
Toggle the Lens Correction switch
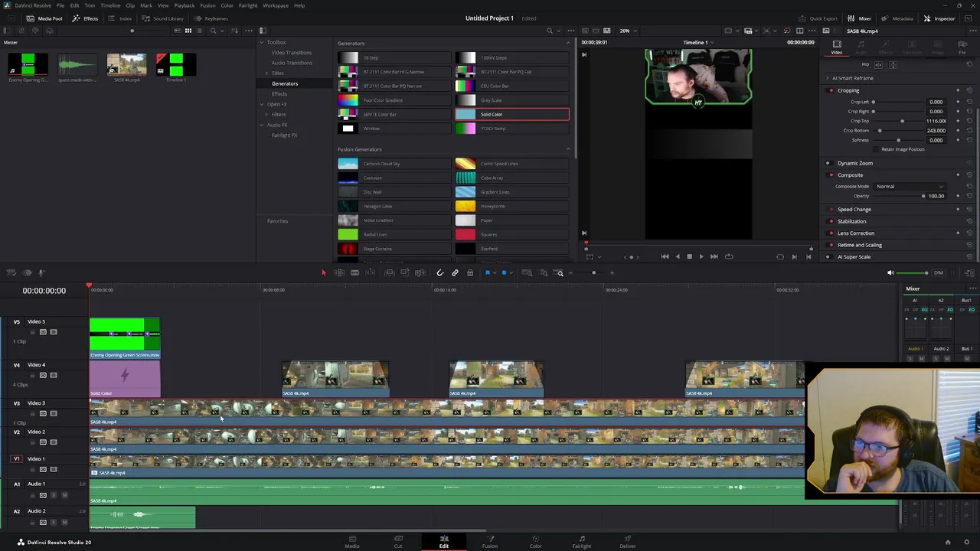tap(831, 233)
